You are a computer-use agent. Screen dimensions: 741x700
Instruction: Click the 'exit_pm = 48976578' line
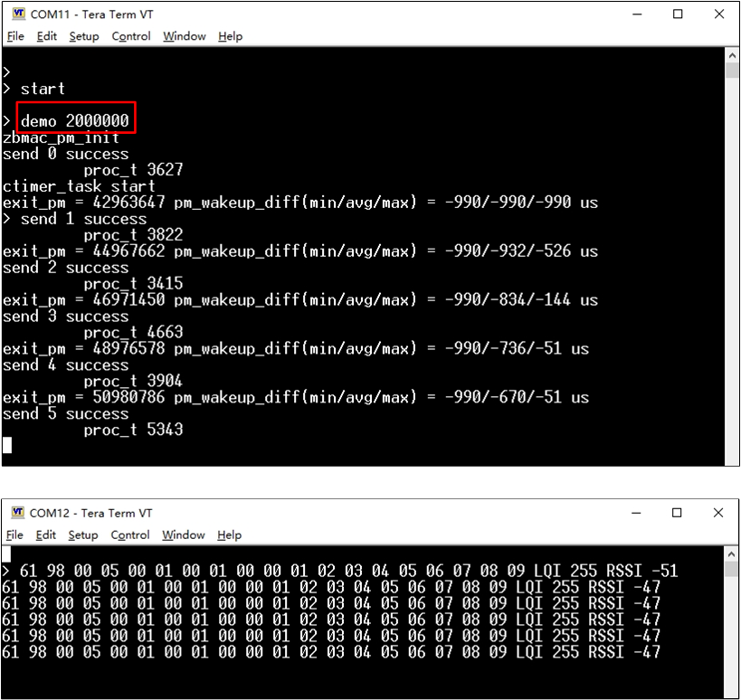[x=296, y=348]
